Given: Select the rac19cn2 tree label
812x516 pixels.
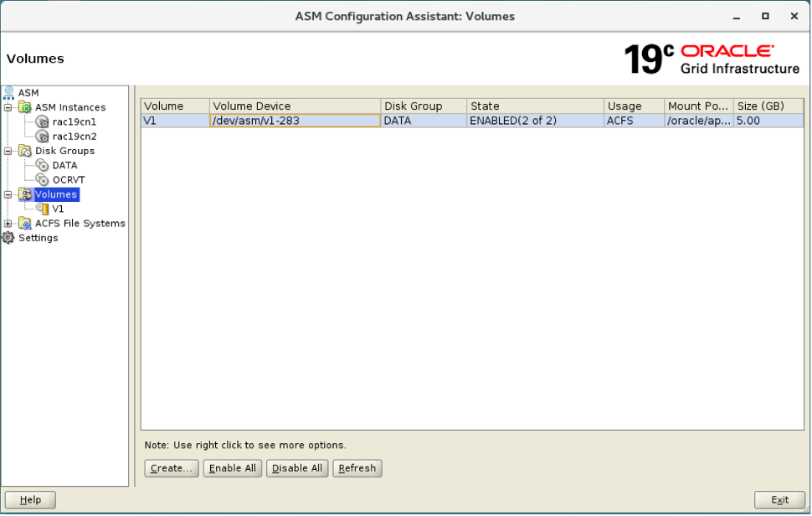Looking at the screenshot, I should 75,137.
